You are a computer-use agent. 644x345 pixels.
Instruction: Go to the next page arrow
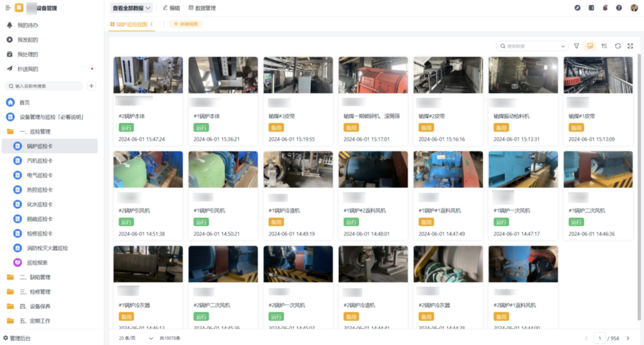[628, 338]
